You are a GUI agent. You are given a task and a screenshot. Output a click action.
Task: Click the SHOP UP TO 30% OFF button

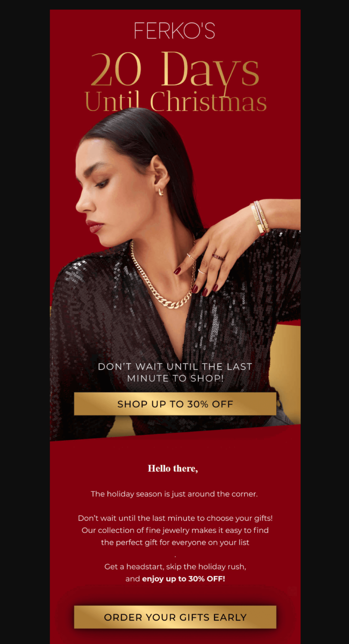click(175, 404)
